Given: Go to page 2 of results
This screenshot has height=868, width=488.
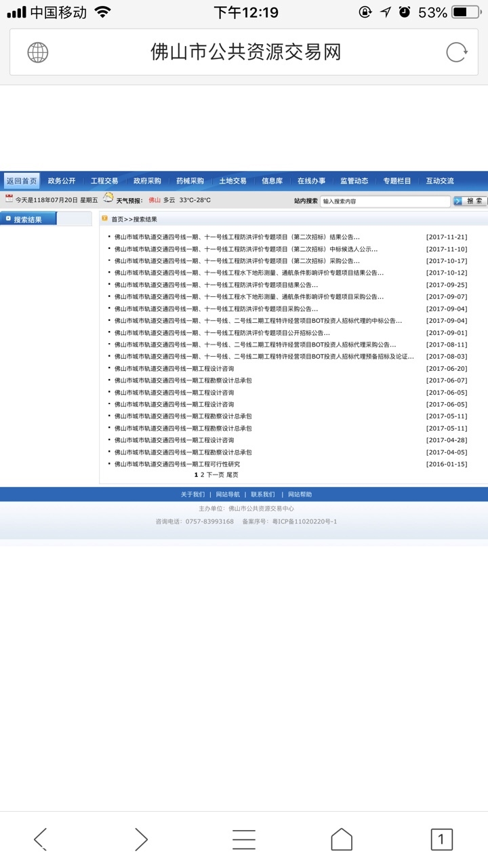Looking at the screenshot, I should pyautogui.click(x=202, y=475).
